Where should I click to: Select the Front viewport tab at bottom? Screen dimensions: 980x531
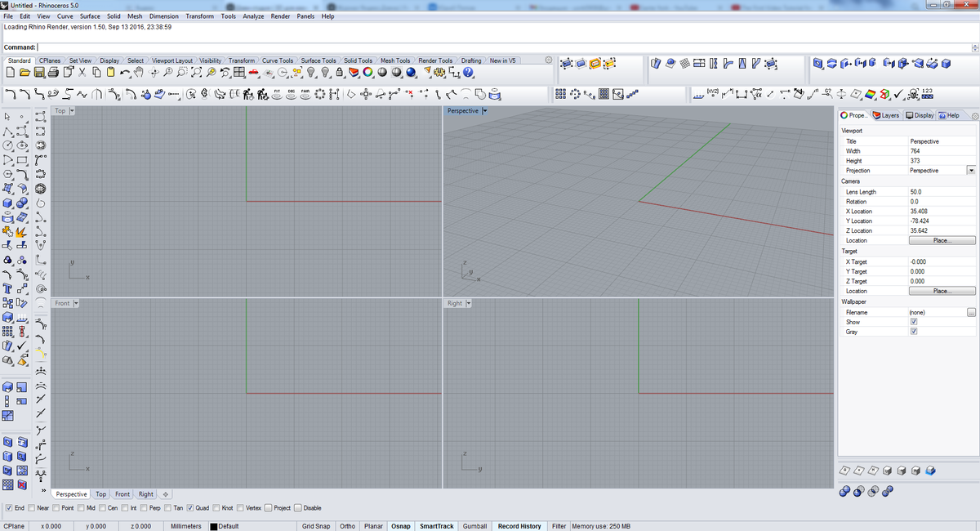[x=122, y=494]
